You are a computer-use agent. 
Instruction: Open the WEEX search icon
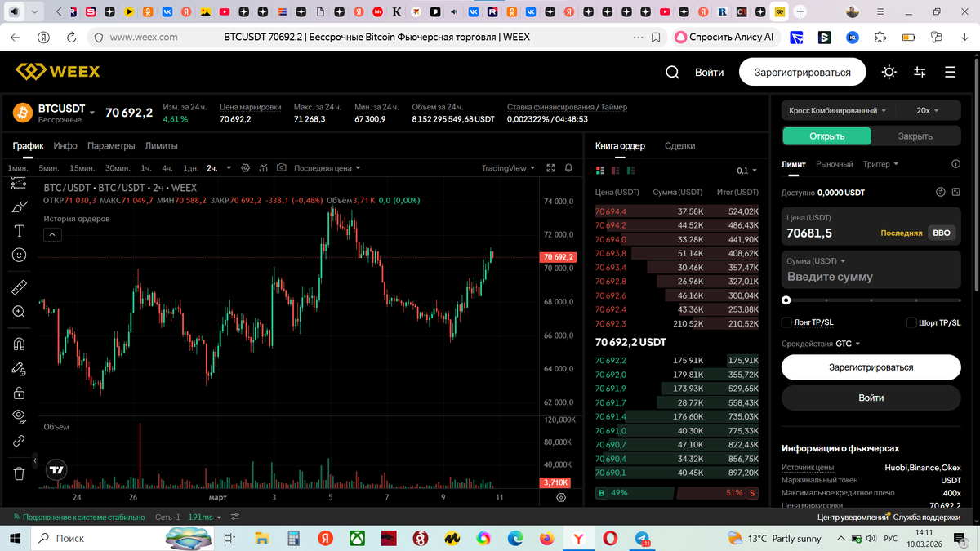pyautogui.click(x=672, y=72)
